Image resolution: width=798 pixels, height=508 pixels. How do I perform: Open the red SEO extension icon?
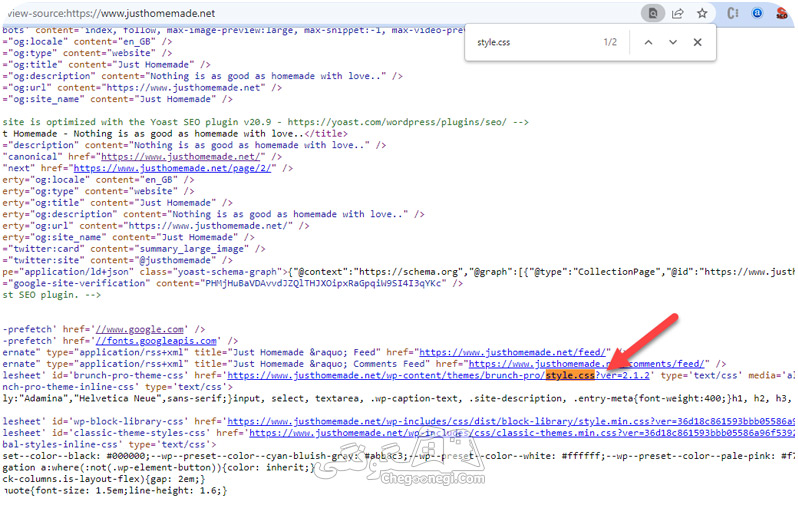tap(782, 13)
